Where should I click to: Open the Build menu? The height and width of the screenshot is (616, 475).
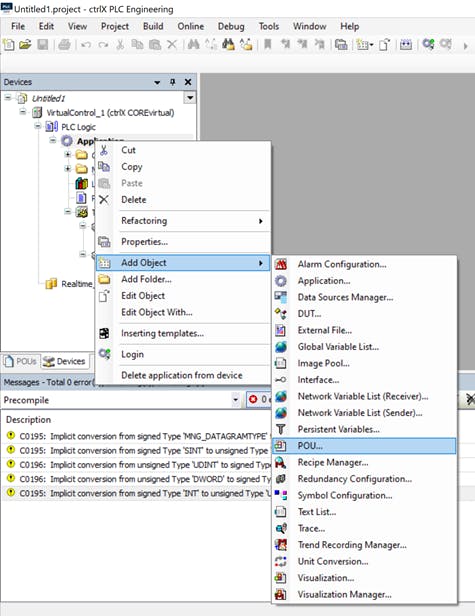coord(153,26)
